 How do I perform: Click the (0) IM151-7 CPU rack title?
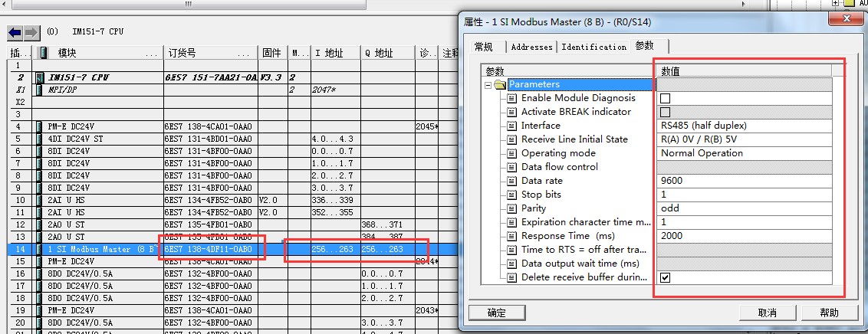point(84,32)
